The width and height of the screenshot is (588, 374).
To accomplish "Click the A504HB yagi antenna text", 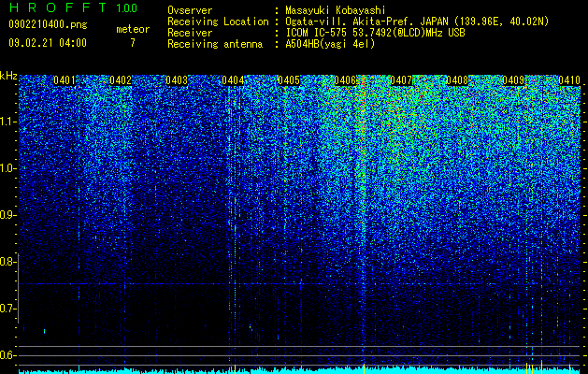I will 330,44.
